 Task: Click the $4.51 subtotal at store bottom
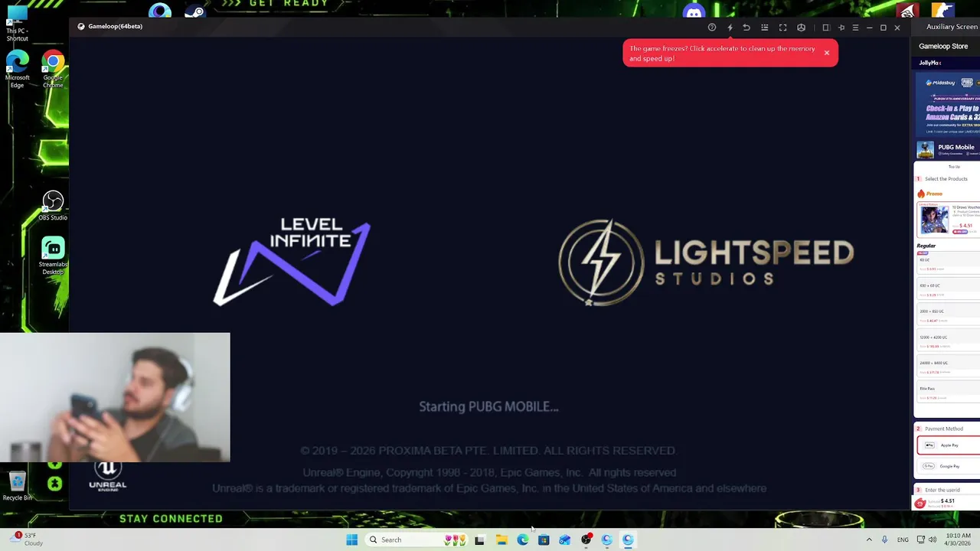point(947,501)
